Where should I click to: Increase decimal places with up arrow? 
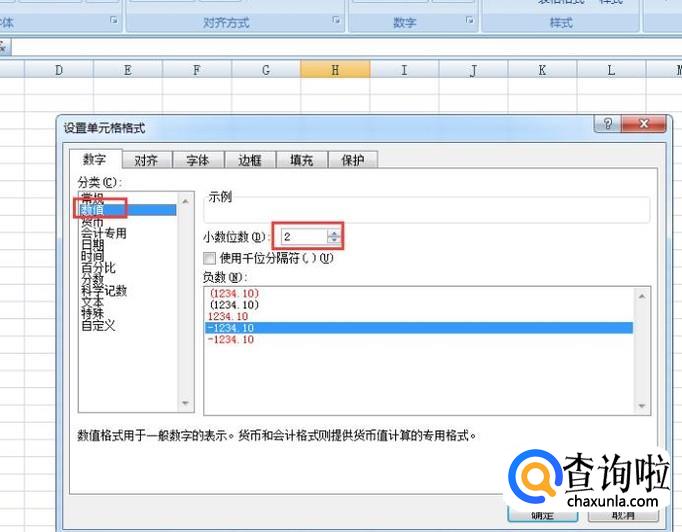pos(333,232)
